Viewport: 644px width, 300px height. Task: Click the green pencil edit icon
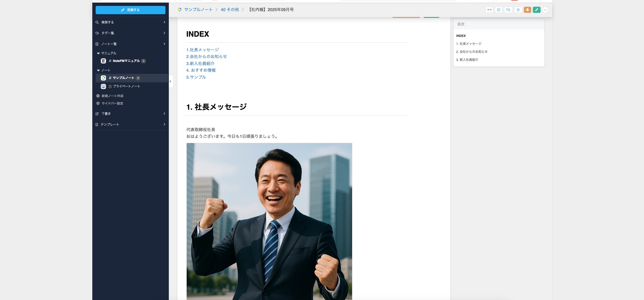(536, 10)
